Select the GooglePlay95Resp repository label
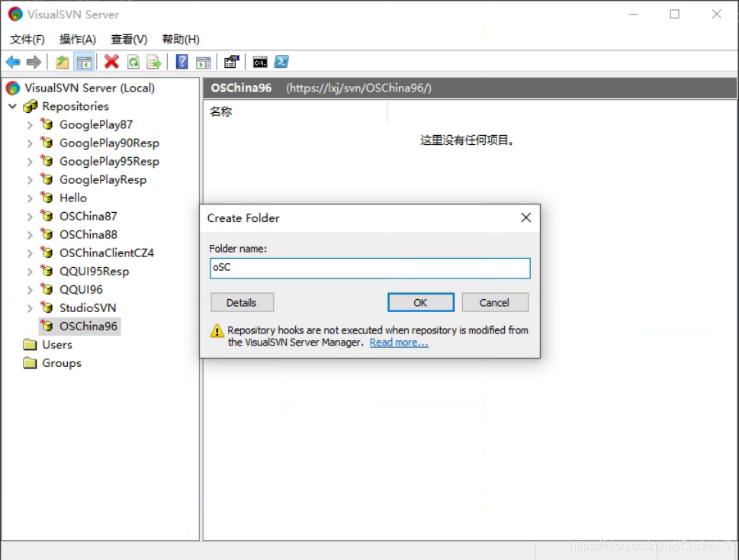This screenshot has width=739, height=560. [x=109, y=161]
